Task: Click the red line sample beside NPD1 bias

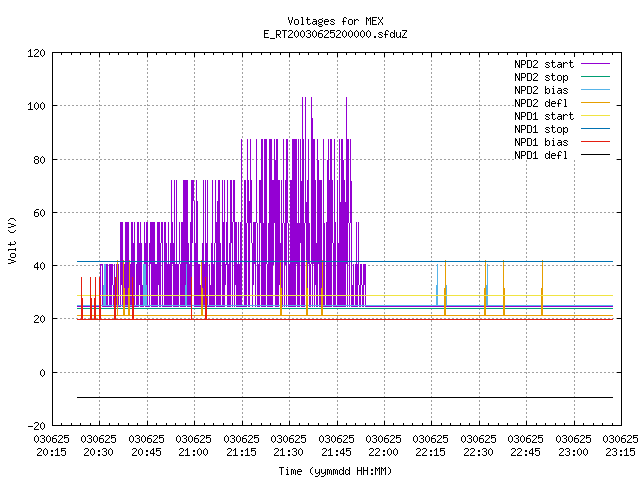Action: [x=595, y=142]
